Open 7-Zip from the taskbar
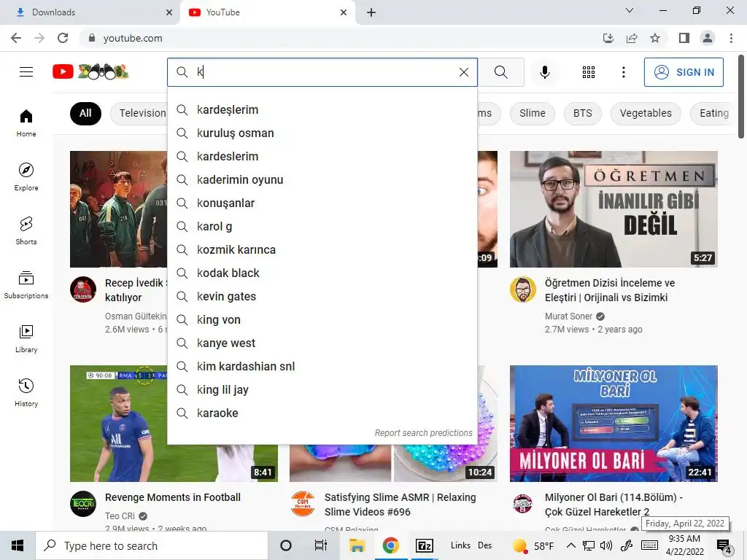 pos(424,545)
